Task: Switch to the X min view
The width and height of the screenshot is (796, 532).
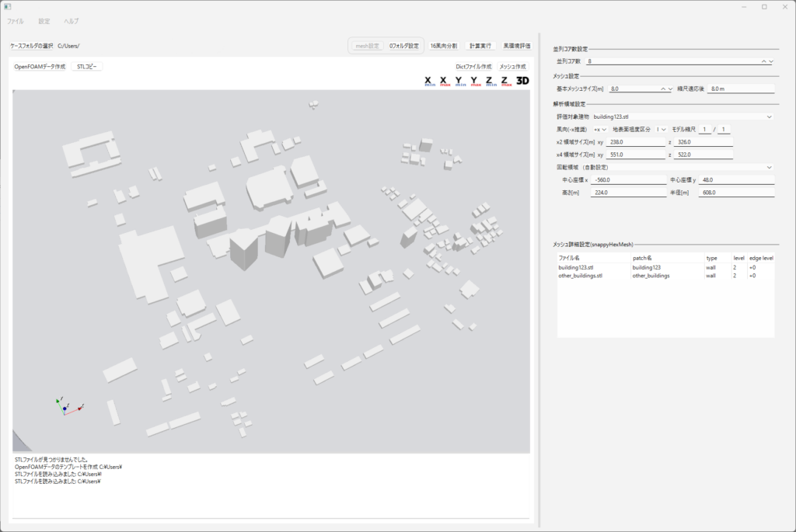Action: (x=430, y=81)
